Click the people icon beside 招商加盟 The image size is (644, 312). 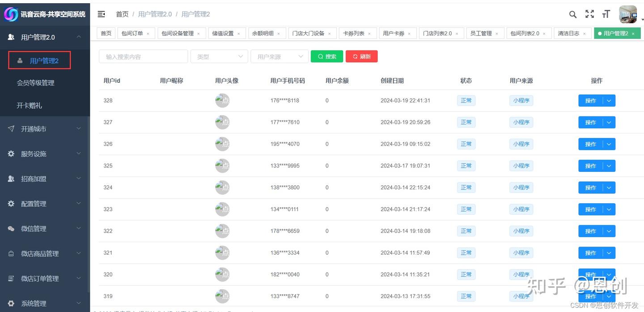coord(11,179)
